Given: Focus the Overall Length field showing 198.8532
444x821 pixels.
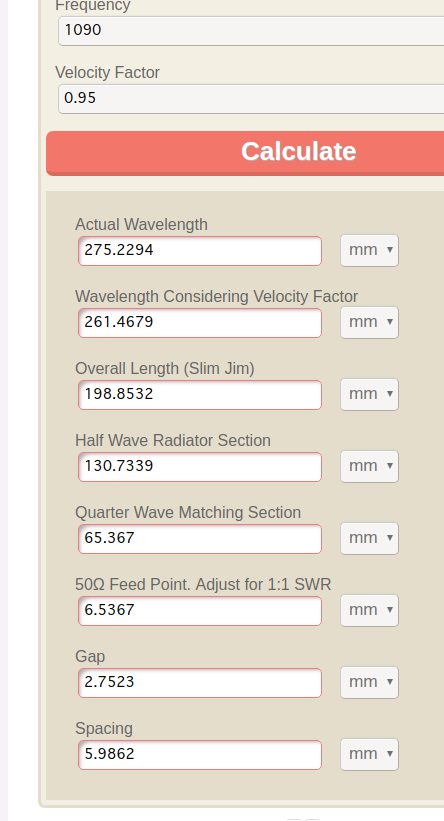Looking at the screenshot, I should (x=200, y=395).
